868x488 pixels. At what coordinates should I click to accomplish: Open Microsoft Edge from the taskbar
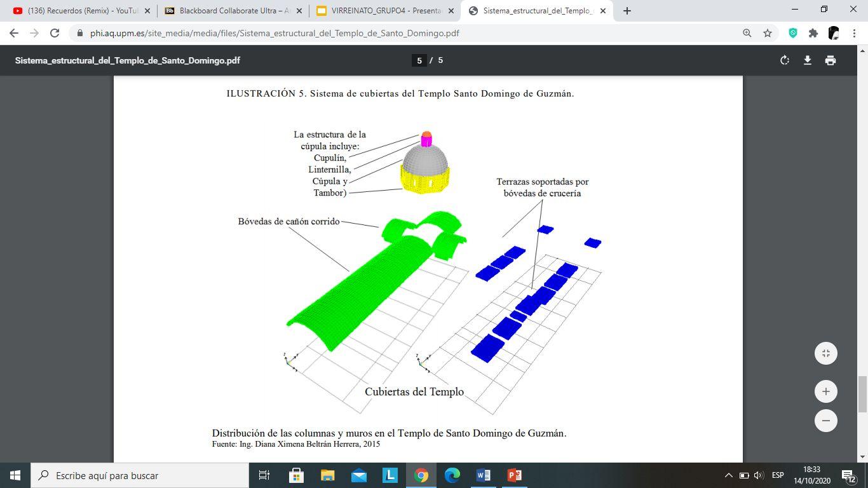click(x=452, y=475)
